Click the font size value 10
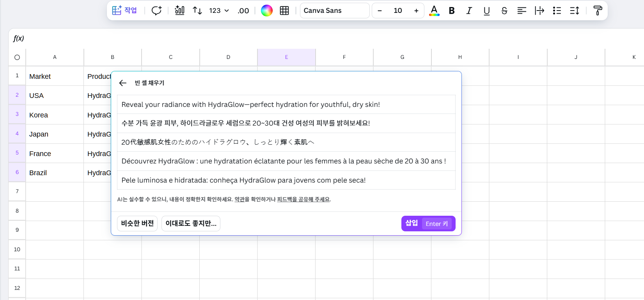The image size is (644, 300). (x=398, y=11)
